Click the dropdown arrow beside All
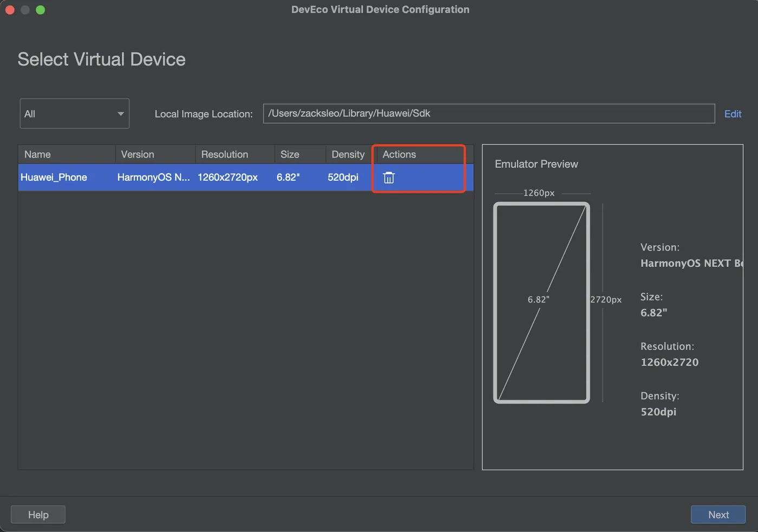 coord(121,114)
